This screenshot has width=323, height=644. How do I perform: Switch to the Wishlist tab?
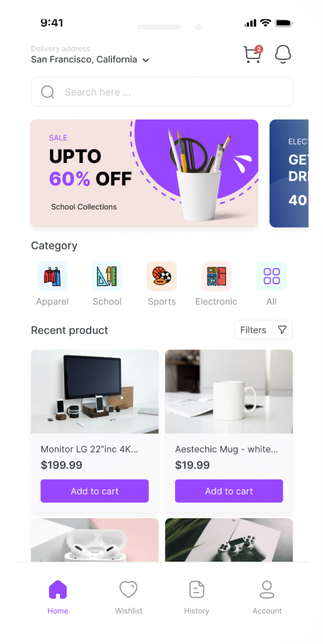point(128,597)
